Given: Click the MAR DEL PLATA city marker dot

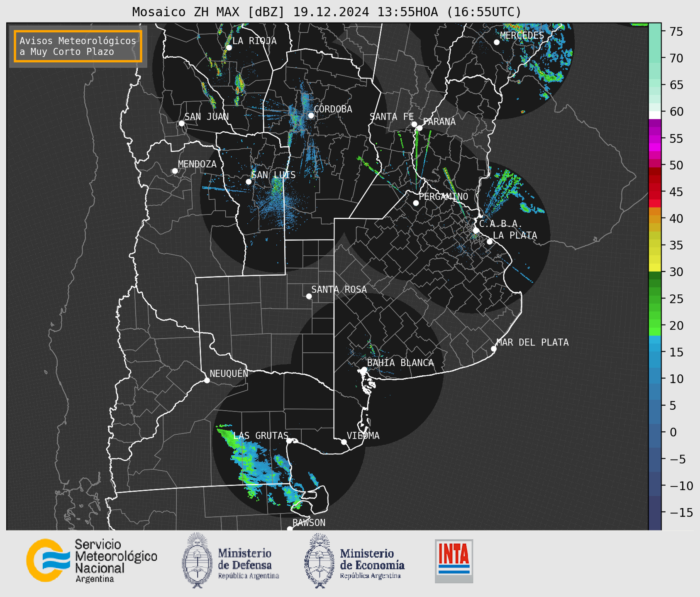Looking at the screenshot, I should coord(494,349).
